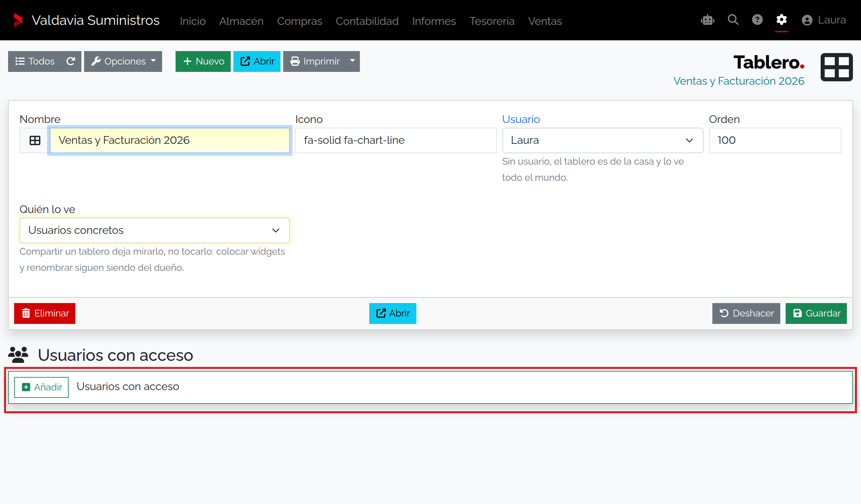Create a new record with Nuevo

tap(203, 61)
